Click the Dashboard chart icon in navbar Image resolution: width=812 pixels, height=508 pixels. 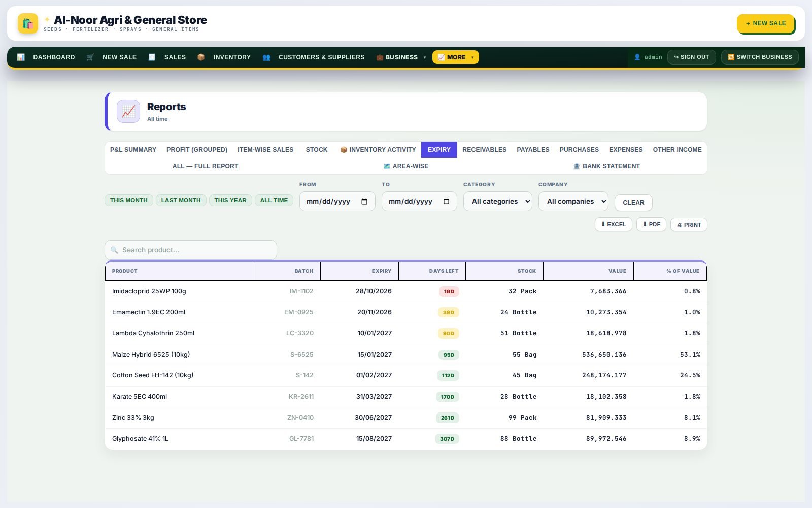(x=21, y=57)
